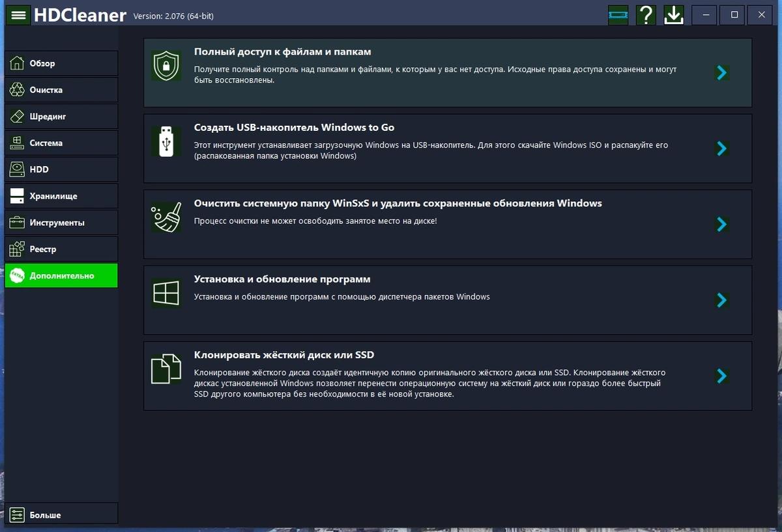Click the toolbox icon beside Инструменты
This screenshot has width=782, height=532.
18,223
